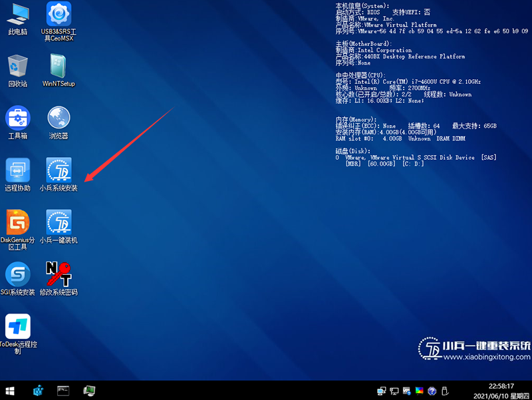
Task: Select the WinNTSetup desktop icon
Action: pos(59,67)
